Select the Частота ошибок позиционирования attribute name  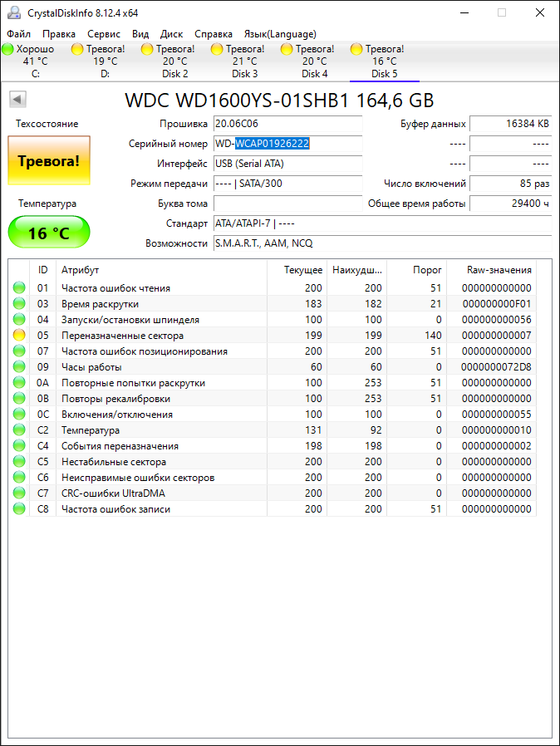[x=145, y=351]
